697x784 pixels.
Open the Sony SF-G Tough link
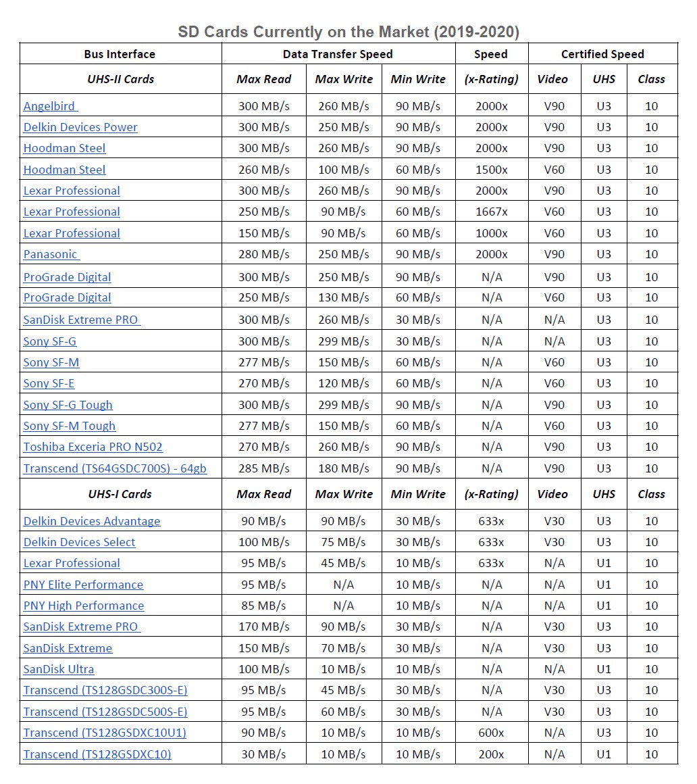[x=68, y=405]
